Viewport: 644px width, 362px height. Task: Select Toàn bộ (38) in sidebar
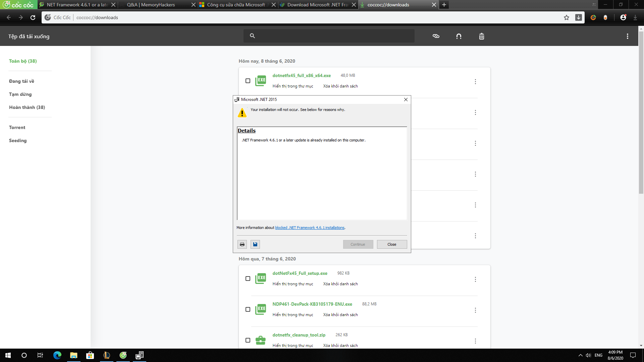[23, 61]
